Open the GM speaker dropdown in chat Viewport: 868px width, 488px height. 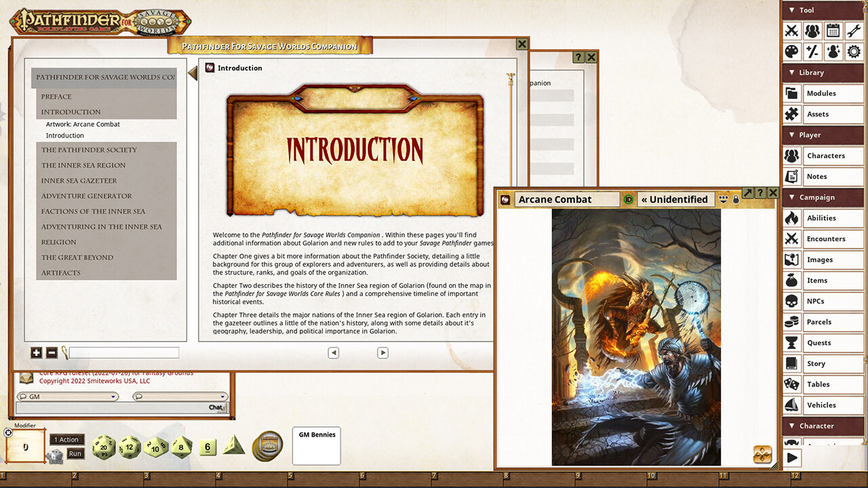tap(68, 396)
